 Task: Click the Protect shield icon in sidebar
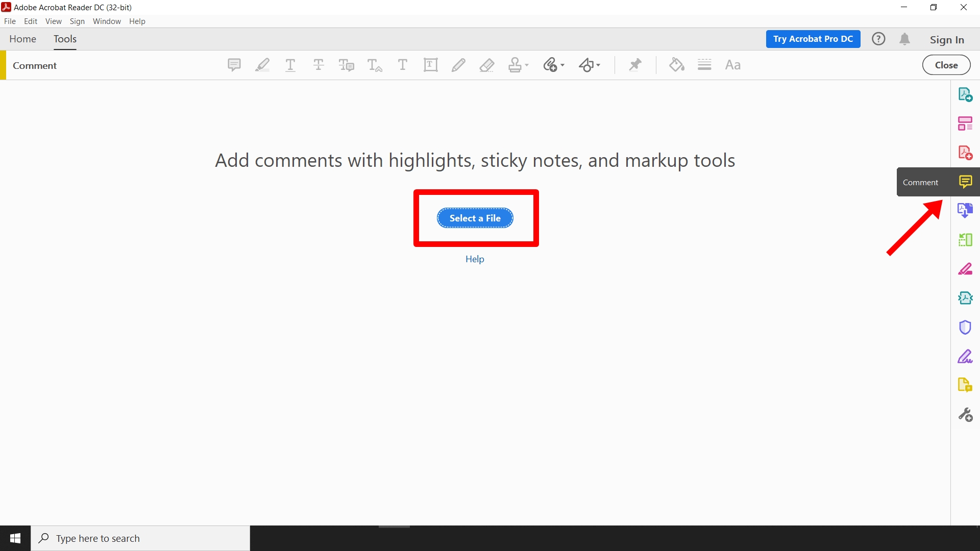pos(965,327)
